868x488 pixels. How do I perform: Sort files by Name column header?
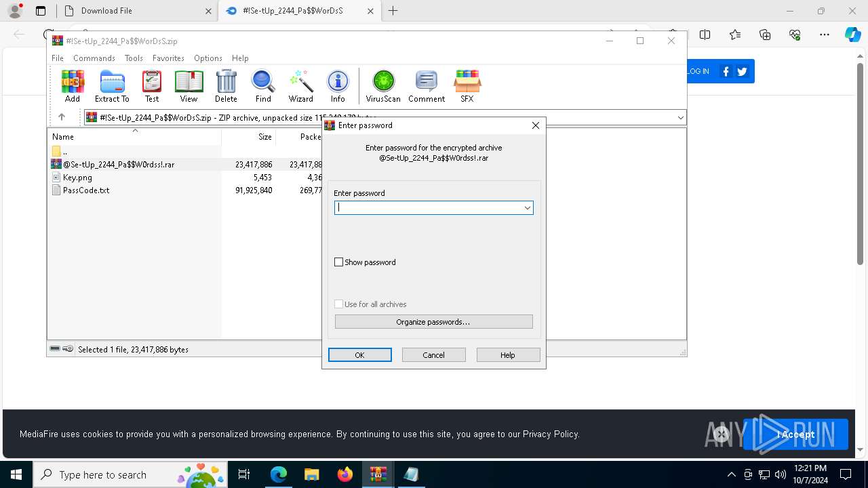[135, 137]
